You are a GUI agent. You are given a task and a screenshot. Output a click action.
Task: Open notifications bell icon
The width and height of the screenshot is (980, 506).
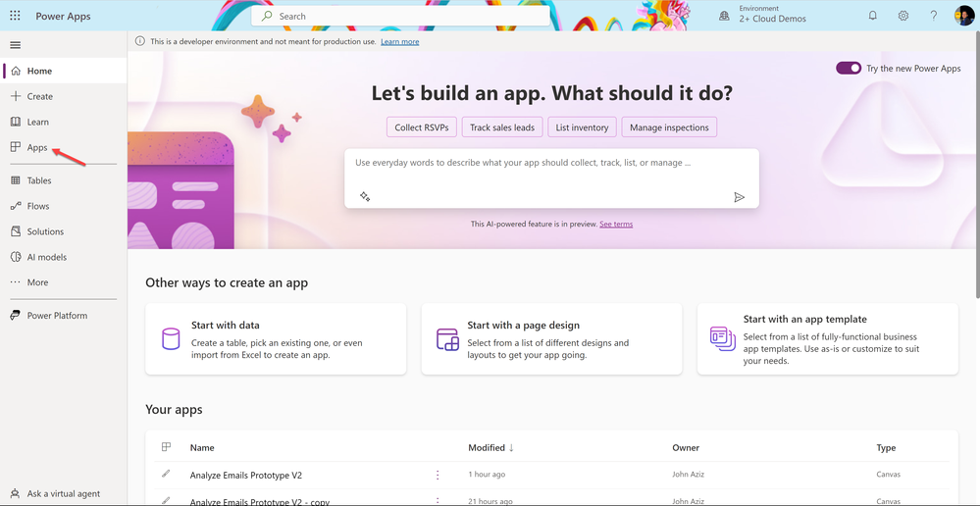click(x=873, y=16)
